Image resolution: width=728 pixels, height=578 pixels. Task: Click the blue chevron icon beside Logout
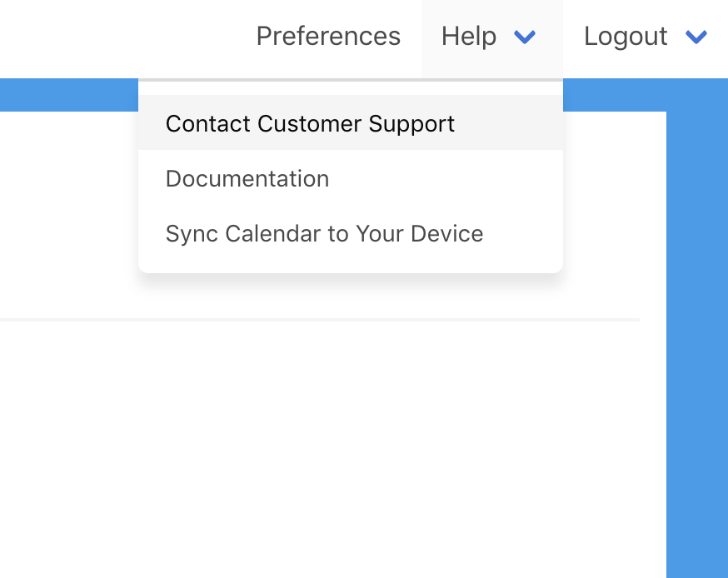[x=696, y=37]
